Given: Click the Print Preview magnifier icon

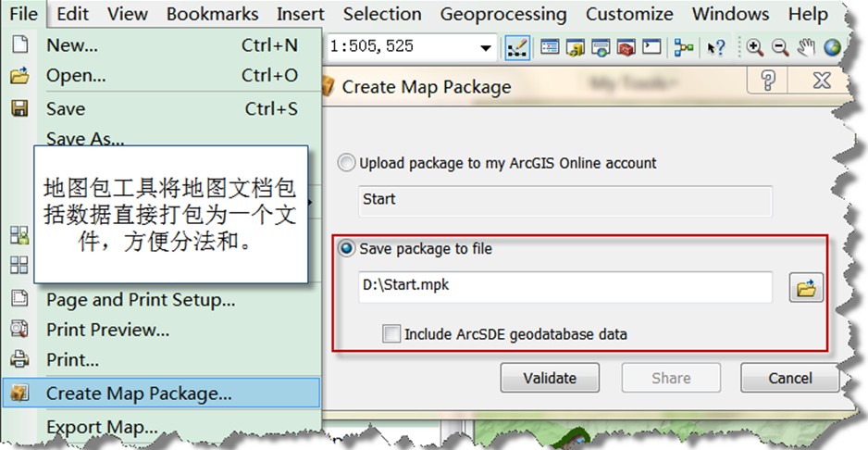Looking at the screenshot, I should (x=19, y=329).
